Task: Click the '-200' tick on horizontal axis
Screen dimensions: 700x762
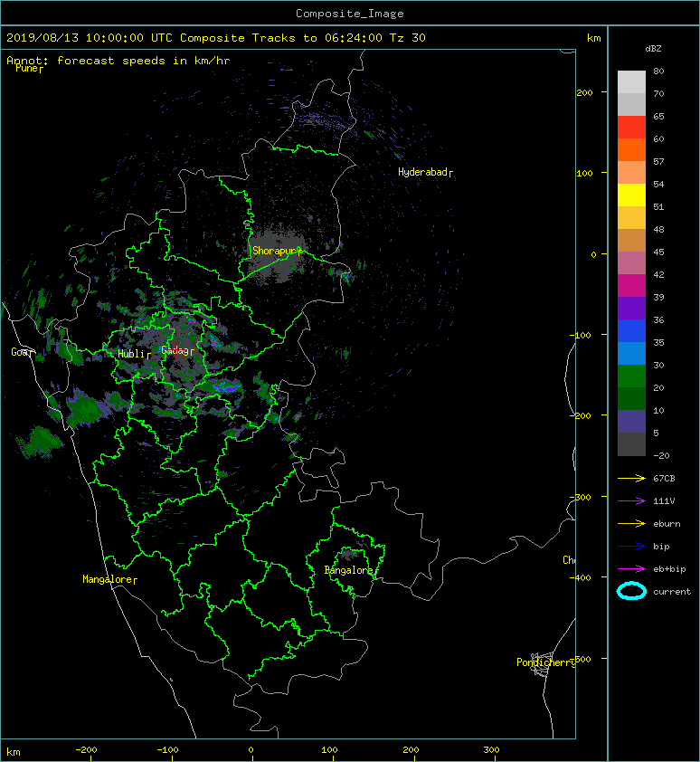Action: tap(87, 750)
